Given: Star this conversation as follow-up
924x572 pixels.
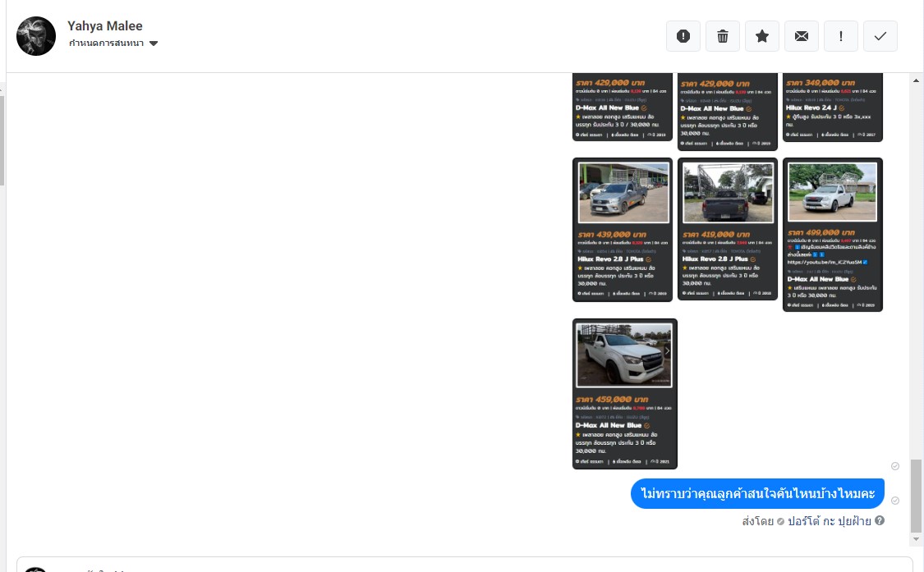Looking at the screenshot, I should click(762, 36).
